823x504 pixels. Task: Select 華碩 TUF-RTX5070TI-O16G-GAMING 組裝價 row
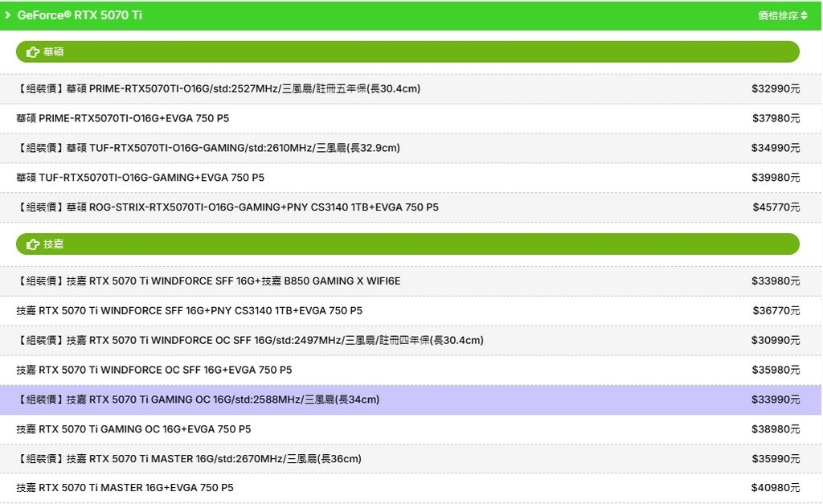[x=411, y=148]
